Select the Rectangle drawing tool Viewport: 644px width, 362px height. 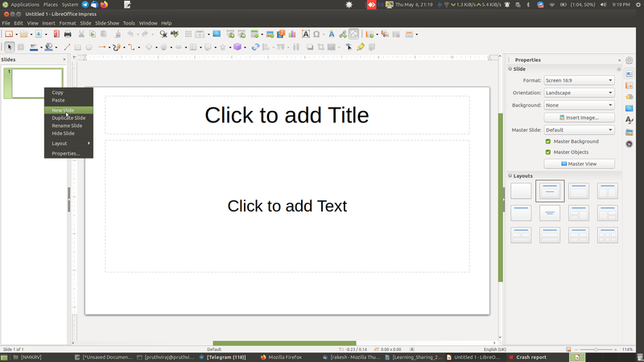pyautogui.click(x=77, y=47)
